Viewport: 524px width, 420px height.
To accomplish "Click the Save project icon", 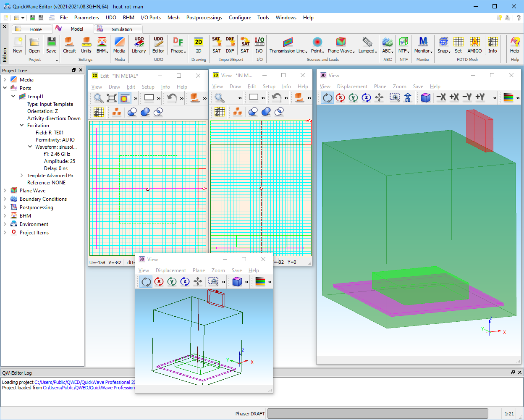I will click(x=51, y=45).
